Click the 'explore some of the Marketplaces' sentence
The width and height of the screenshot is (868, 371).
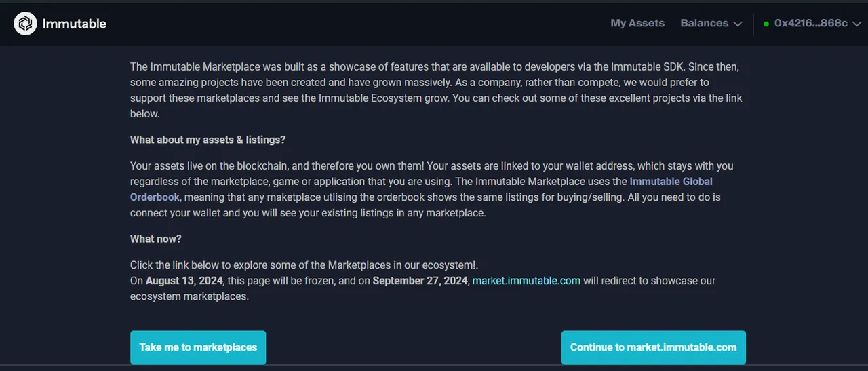tap(309, 265)
